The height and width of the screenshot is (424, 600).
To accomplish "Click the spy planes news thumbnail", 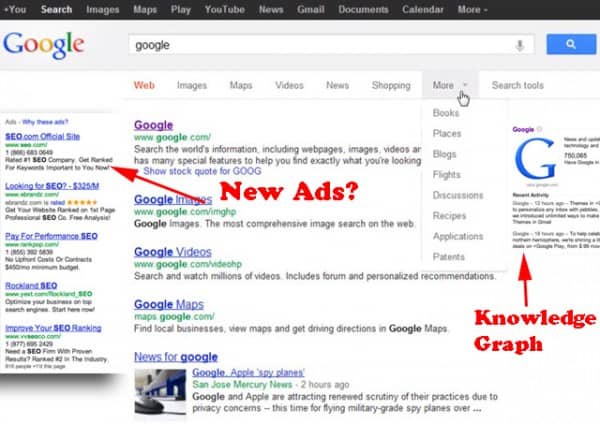I will (160, 391).
